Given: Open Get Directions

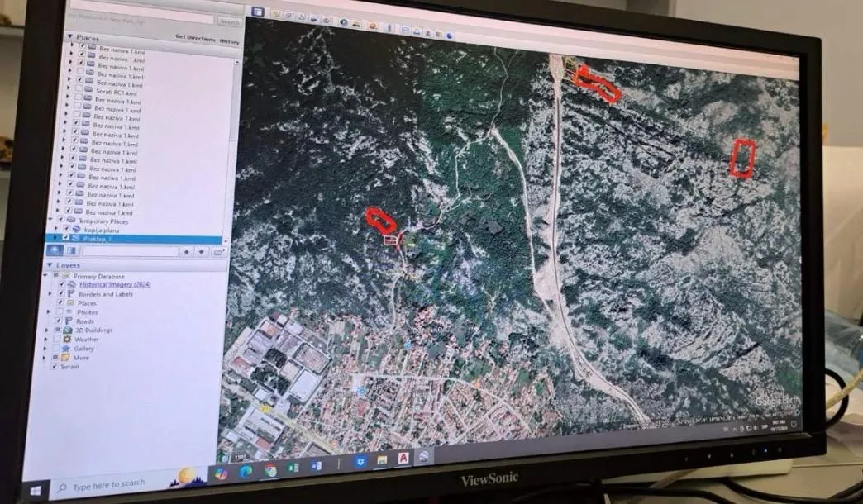Looking at the screenshot, I should pos(195,38).
